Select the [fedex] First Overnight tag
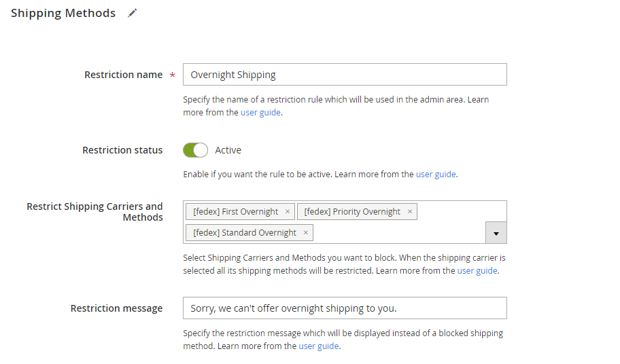The width and height of the screenshot is (620, 364). (x=235, y=212)
